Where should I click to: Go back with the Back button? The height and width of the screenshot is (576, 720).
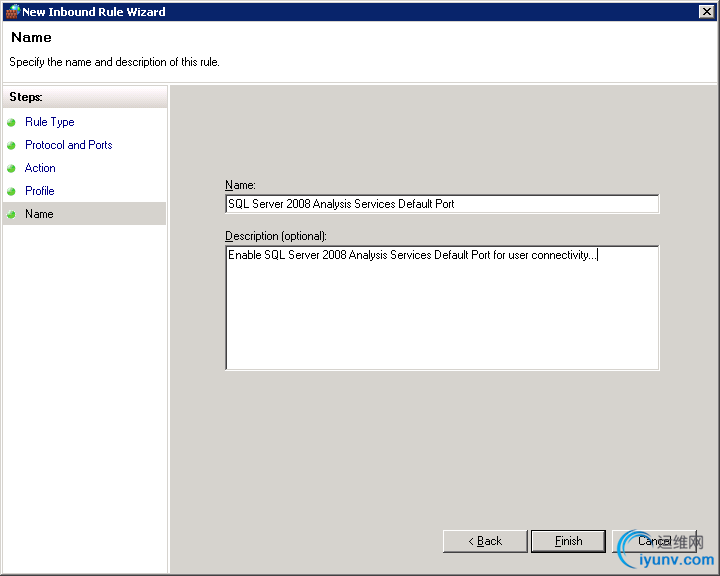(485, 541)
